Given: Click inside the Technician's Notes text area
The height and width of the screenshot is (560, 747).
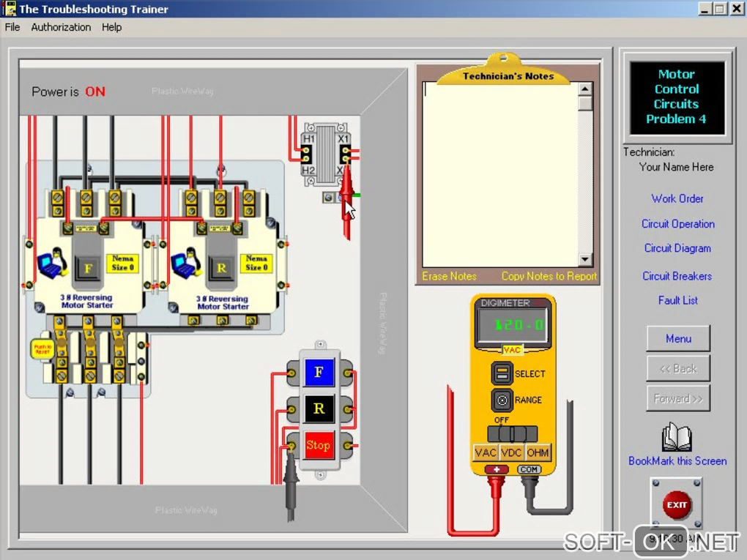Looking at the screenshot, I should coord(500,175).
